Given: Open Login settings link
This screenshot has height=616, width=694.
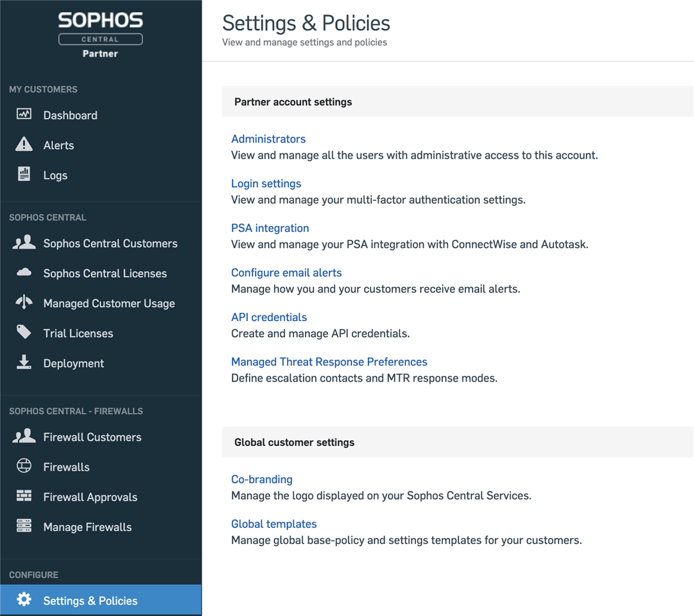Looking at the screenshot, I should point(266,184).
